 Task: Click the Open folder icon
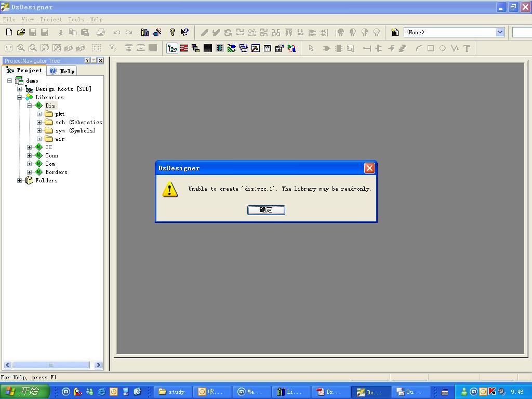(21, 32)
